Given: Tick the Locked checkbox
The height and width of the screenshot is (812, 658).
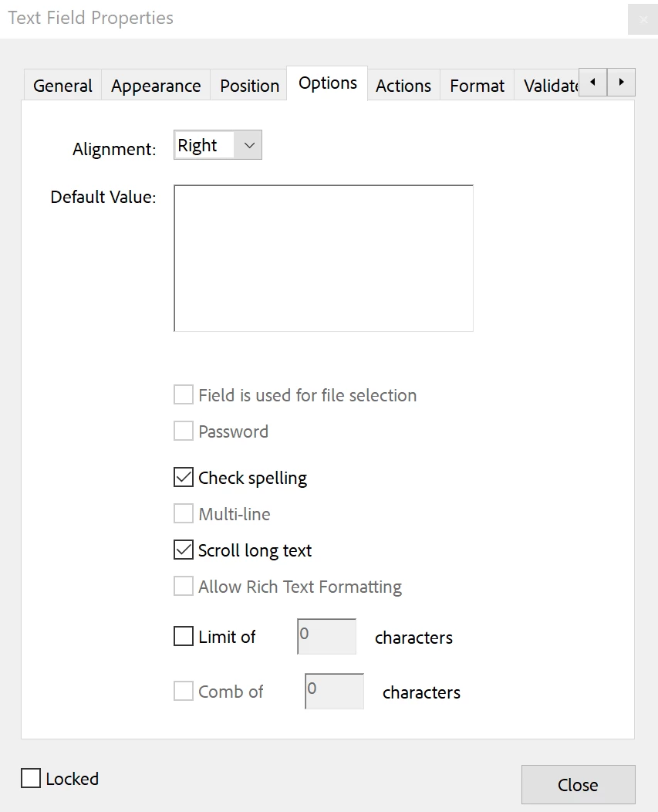Looking at the screenshot, I should click(31, 779).
